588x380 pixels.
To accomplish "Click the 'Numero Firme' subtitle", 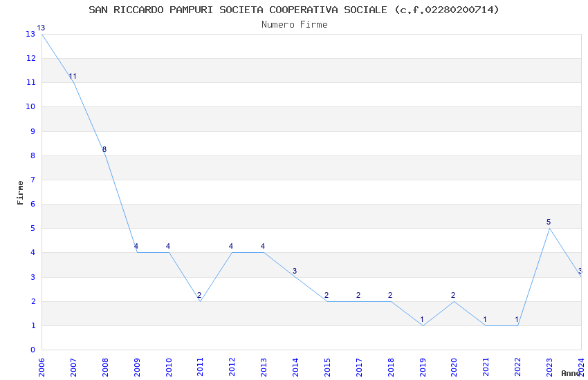I will tap(295, 24).
